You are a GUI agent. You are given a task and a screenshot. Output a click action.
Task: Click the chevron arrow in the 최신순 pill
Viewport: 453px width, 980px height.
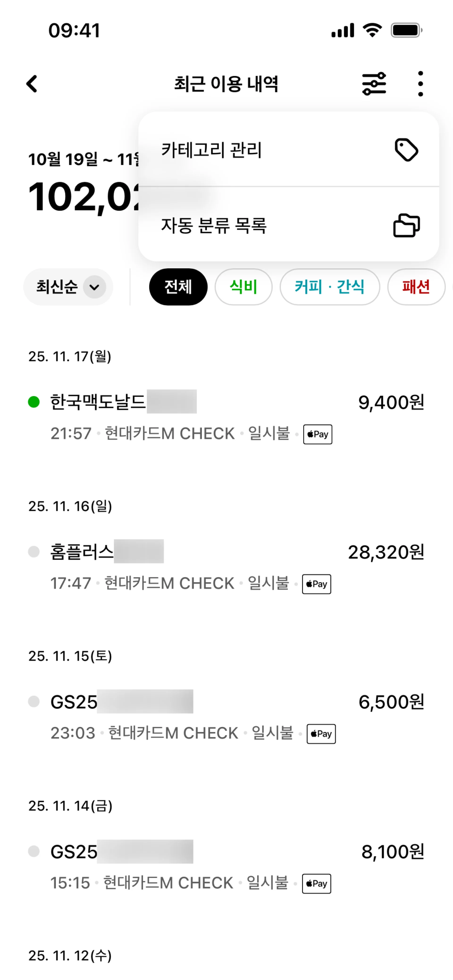click(x=94, y=287)
